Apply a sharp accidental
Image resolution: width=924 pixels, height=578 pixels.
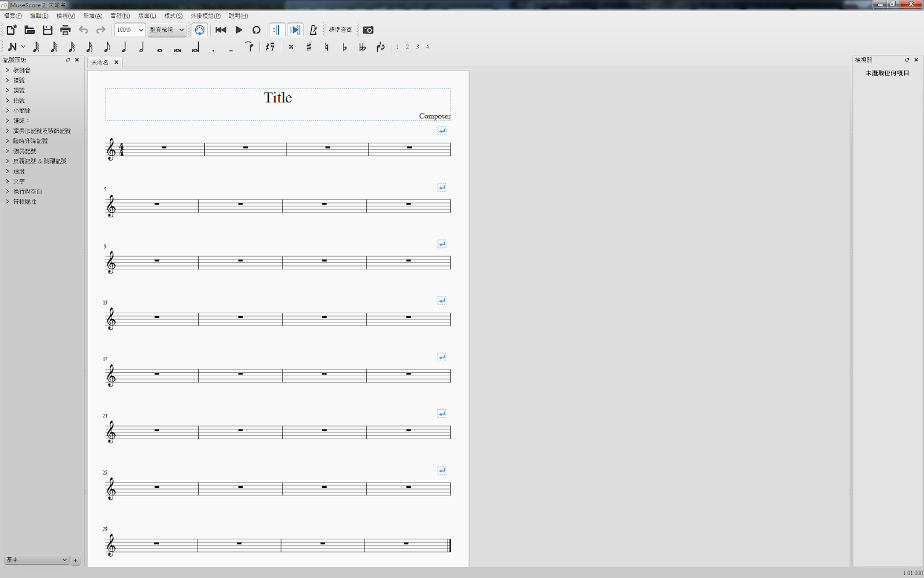(309, 46)
